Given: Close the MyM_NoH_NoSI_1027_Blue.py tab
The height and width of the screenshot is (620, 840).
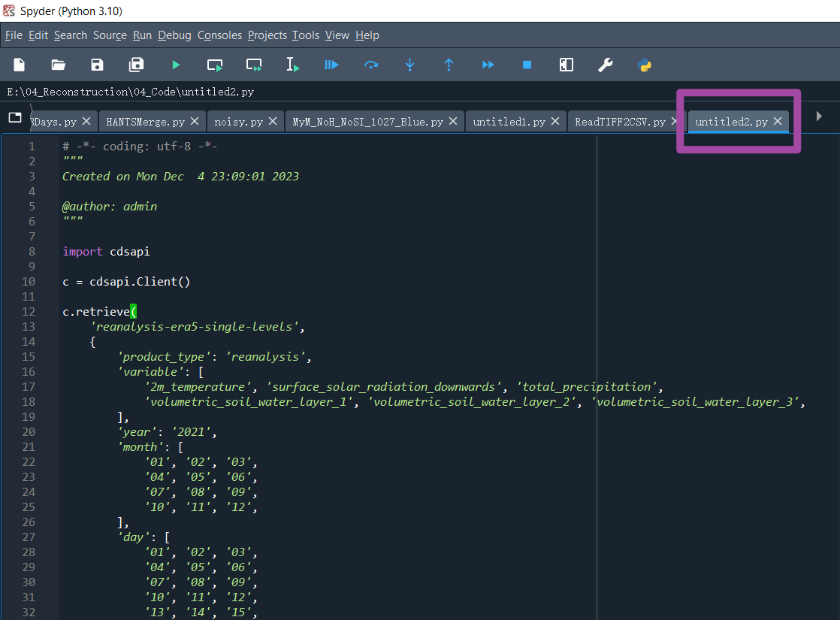Looking at the screenshot, I should point(453,122).
